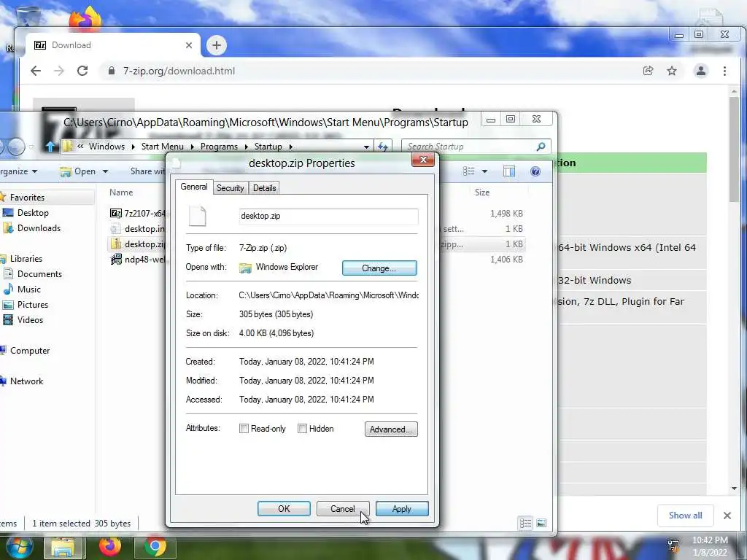Bookmark this page with star icon

(672, 71)
